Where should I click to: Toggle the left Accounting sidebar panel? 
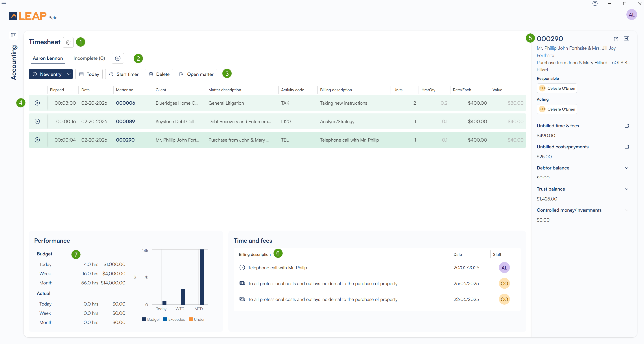tap(14, 35)
